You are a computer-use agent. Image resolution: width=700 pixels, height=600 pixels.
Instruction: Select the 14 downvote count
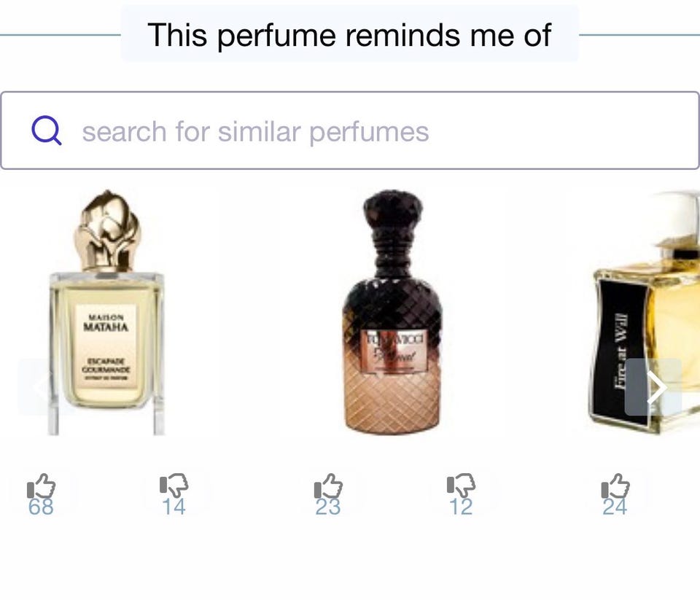pyautogui.click(x=174, y=507)
